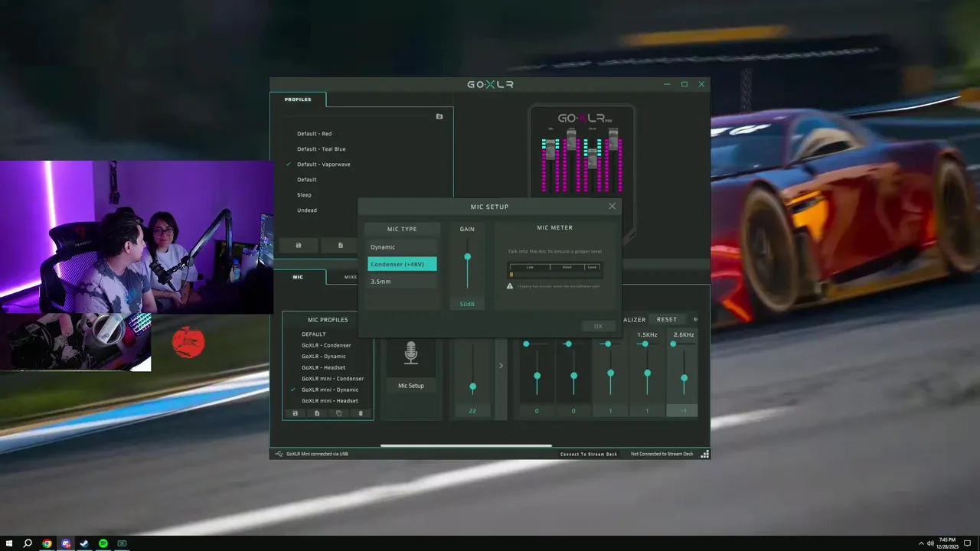Open the Windows Start menu
980x551 pixels.
coord(9,543)
